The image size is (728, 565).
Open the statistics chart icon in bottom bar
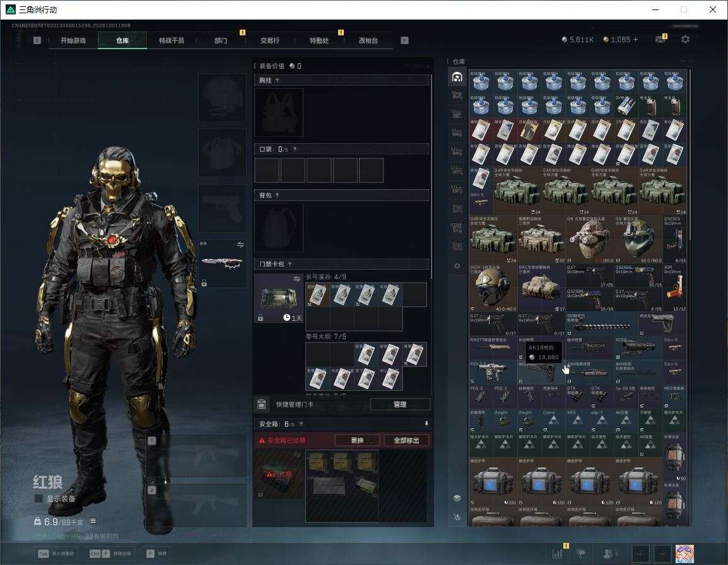pyautogui.click(x=557, y=553)
